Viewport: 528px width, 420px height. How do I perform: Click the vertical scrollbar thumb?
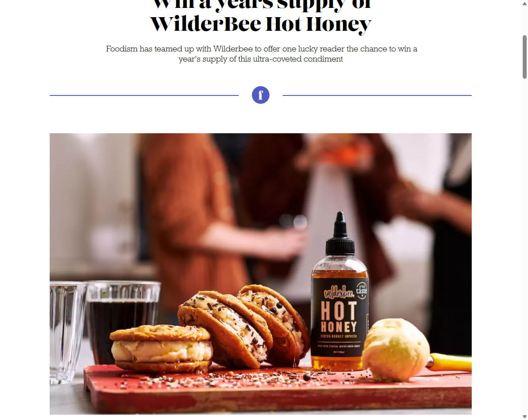pos(524,56)
